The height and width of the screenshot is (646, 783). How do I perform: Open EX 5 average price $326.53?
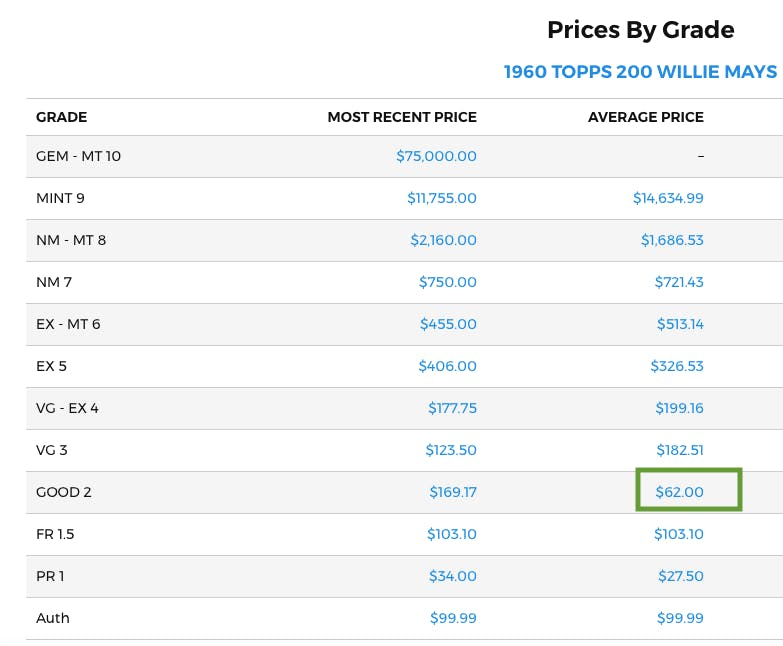coord(677,366)
